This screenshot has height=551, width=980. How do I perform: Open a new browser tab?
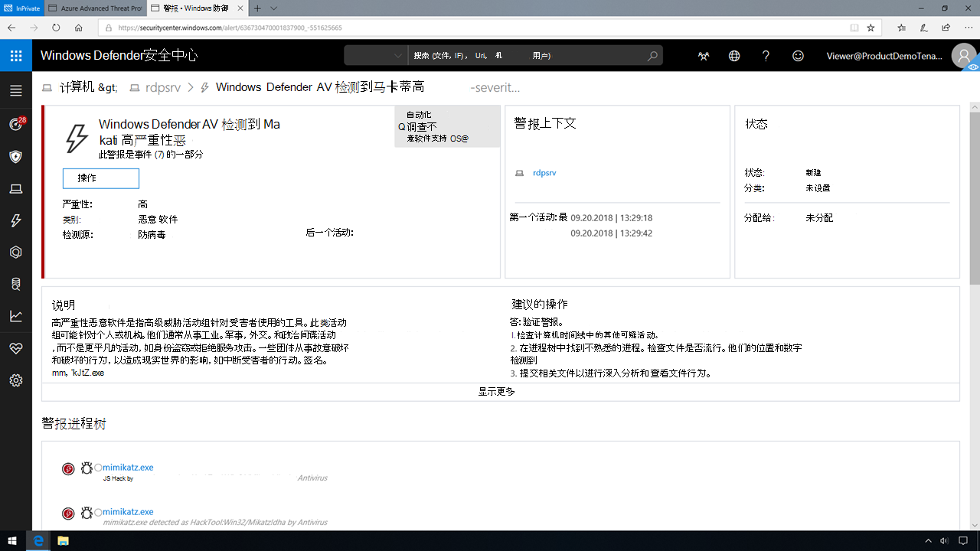coord(258,8)
